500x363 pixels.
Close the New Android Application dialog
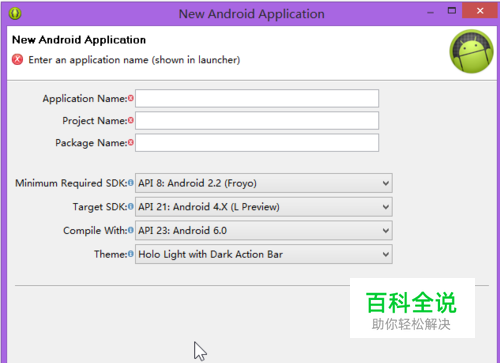480,11
